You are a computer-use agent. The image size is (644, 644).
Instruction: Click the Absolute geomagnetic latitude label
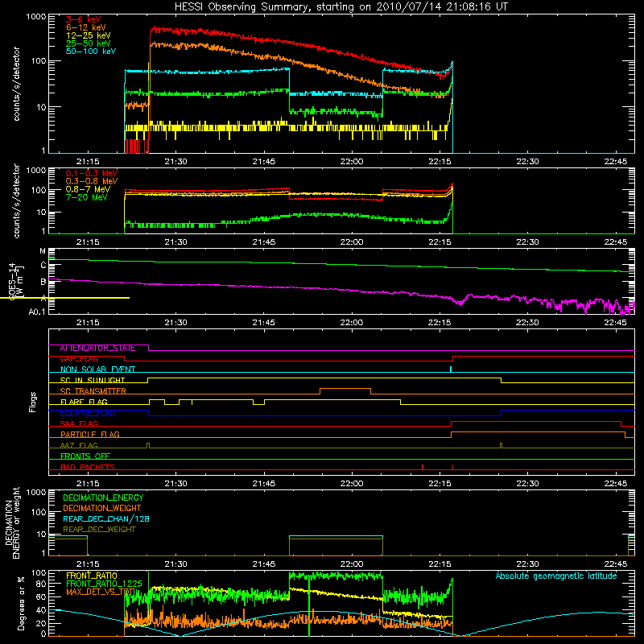(556, 576)
